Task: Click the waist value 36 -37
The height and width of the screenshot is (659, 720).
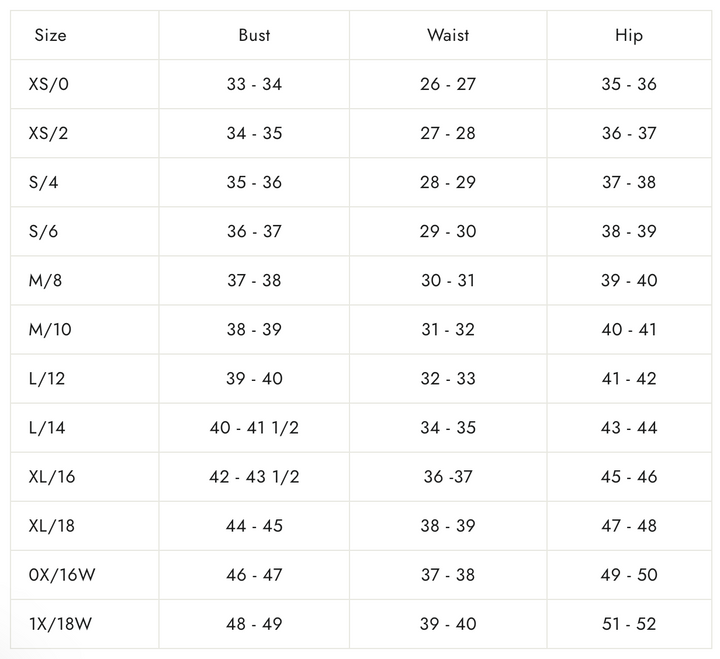Action: point(448,476)
